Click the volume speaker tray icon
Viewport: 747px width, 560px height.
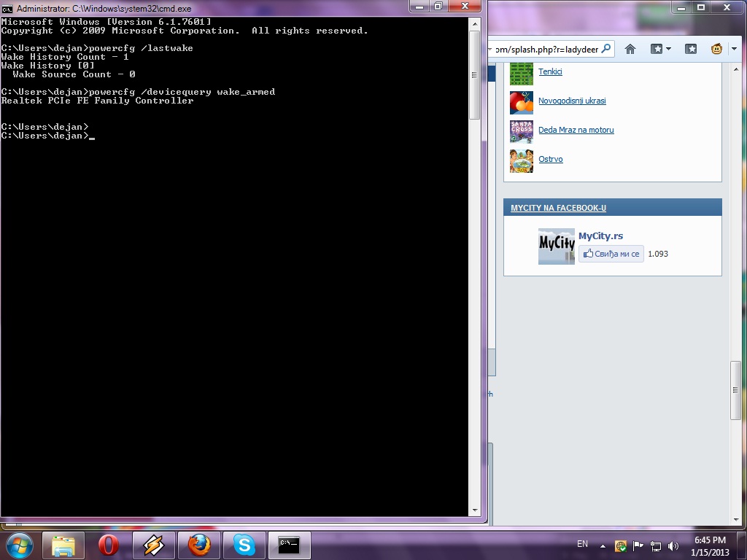pos(673,545)
